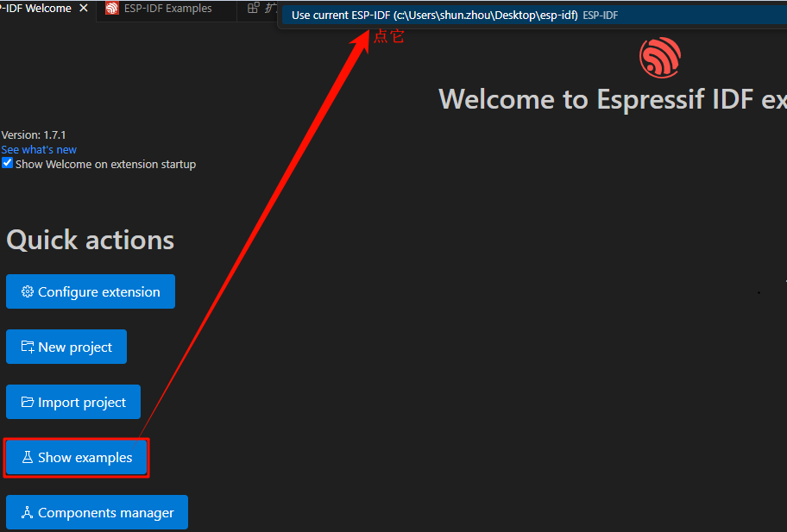Click the Version: 1.7.1 text
The height and width of the screenshot is (532, 787).
pos(34,135)
